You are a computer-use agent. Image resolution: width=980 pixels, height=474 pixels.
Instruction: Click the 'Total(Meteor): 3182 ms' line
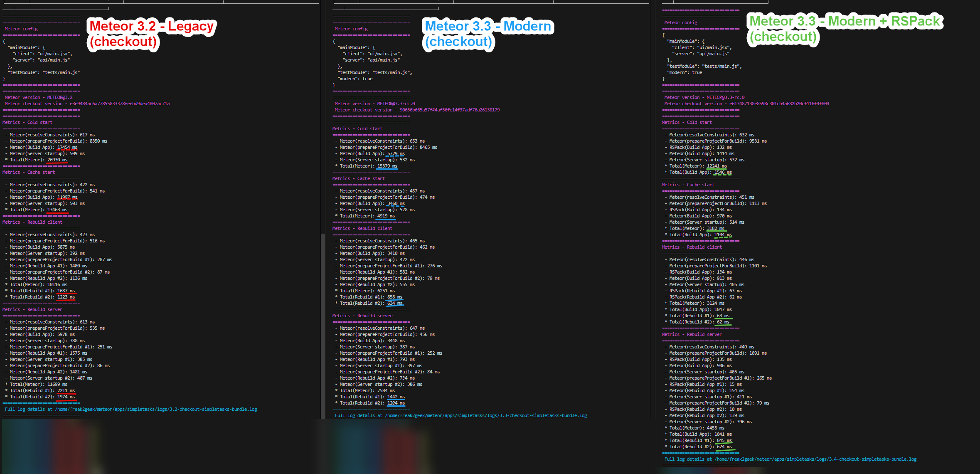pos(694,228)
